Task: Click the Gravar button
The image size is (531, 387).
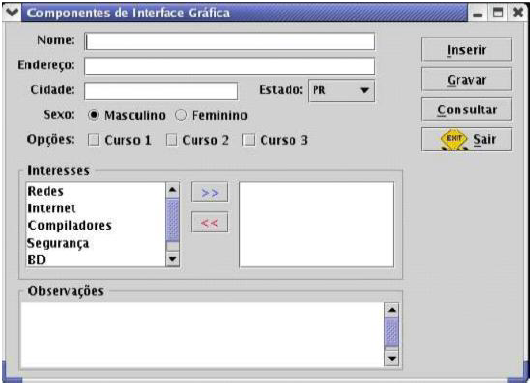Action: pos(466,80)
